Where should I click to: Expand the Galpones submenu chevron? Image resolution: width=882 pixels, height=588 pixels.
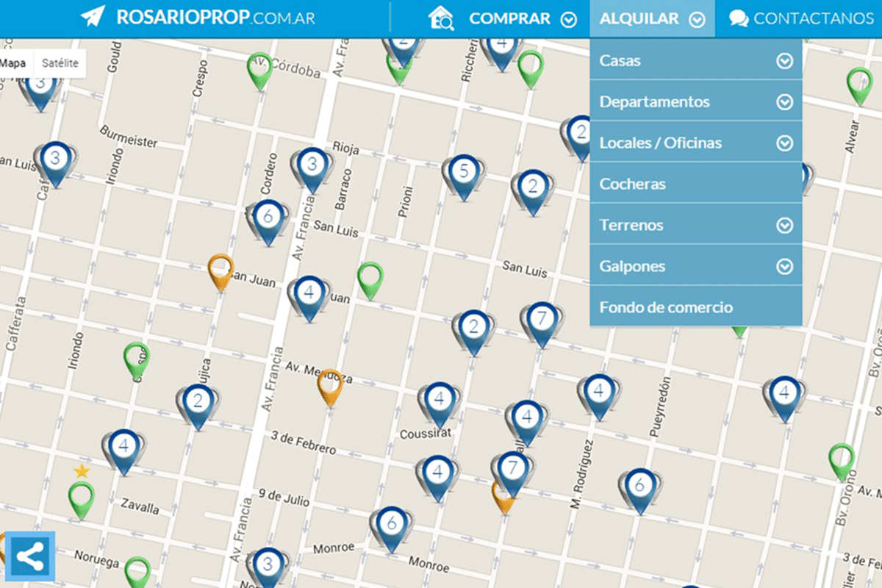785,267
